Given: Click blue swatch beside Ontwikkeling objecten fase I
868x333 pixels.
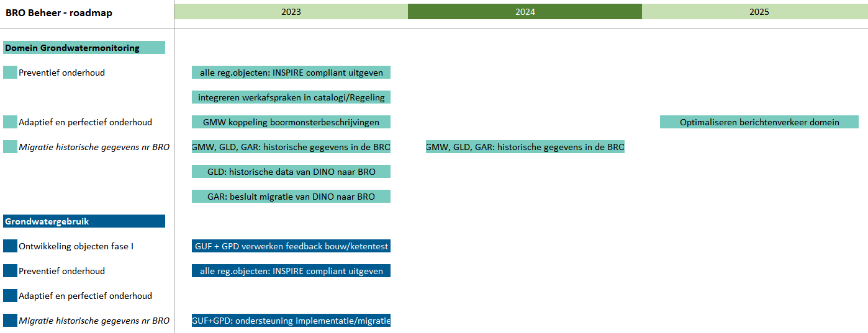Looking at the screenshot, I should point(10,246).
